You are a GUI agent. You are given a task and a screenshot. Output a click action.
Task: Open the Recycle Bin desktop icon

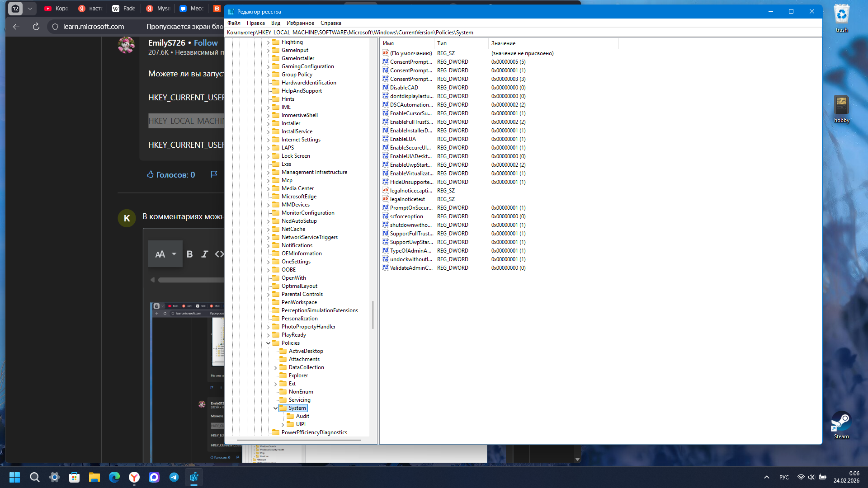841,18
